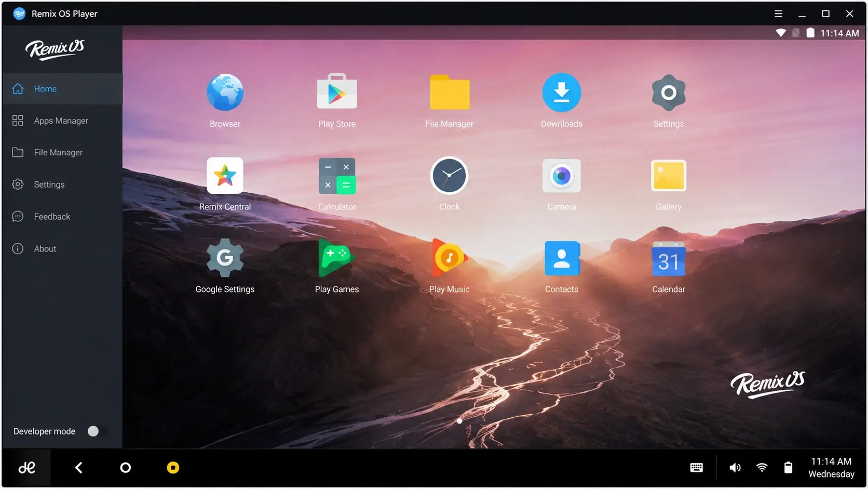868x489 pixels.
Task: Open the Browser app
Action: click(x=225, y=92)
